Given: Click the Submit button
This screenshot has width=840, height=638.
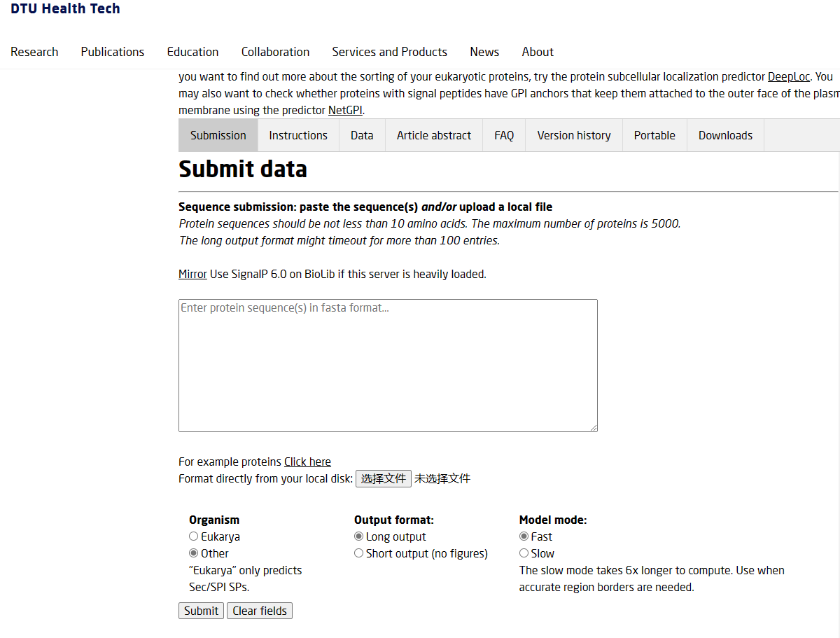Looking at the screenshot, I should tap(201, 611).
